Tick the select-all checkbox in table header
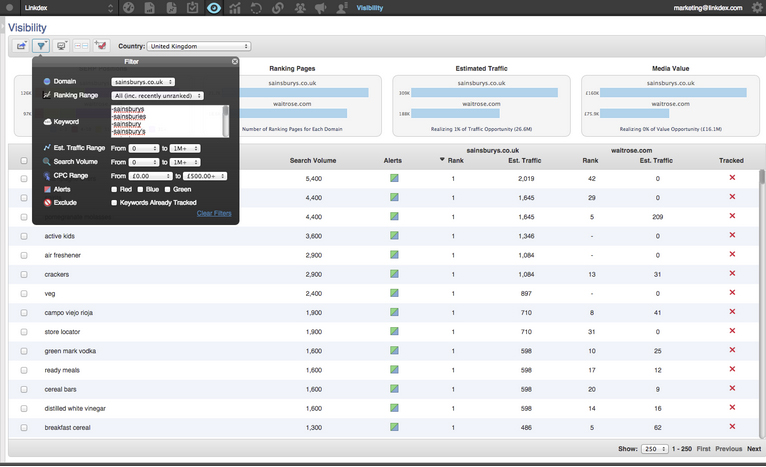766x467 pixels. click(24, 160)
